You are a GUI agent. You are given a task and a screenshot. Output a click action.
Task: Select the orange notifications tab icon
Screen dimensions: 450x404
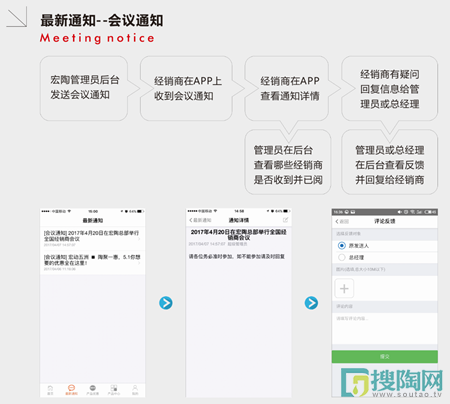pyautogui.click(x=71, y=390)
